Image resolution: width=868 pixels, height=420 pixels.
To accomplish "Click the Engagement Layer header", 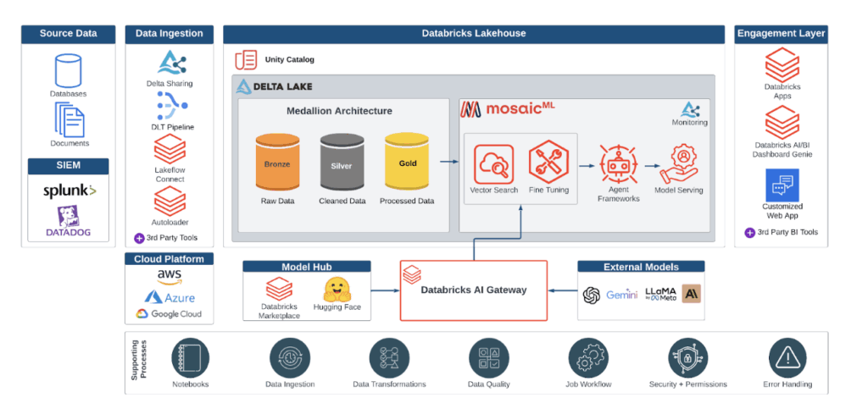I will (781, 34).
